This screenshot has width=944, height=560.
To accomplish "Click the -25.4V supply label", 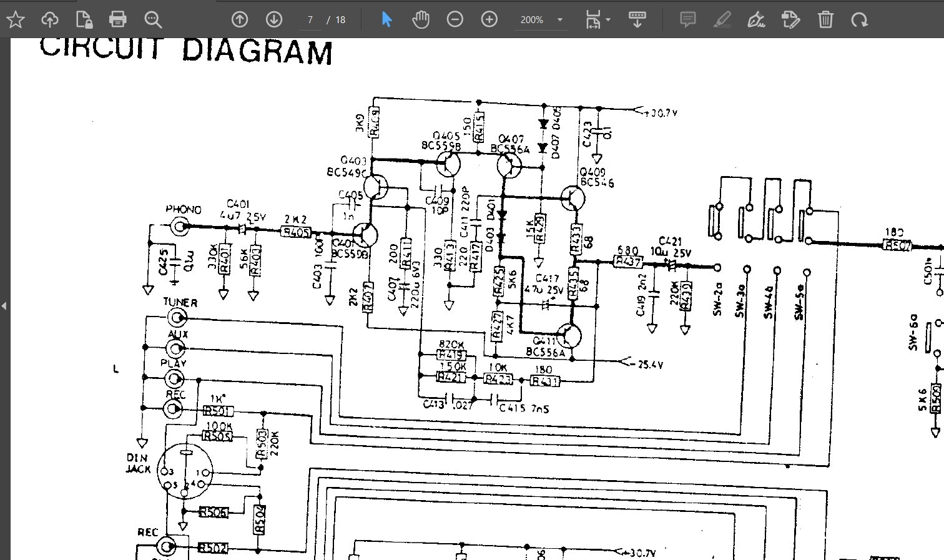I will pyautogui.click(x=646, y=365).
